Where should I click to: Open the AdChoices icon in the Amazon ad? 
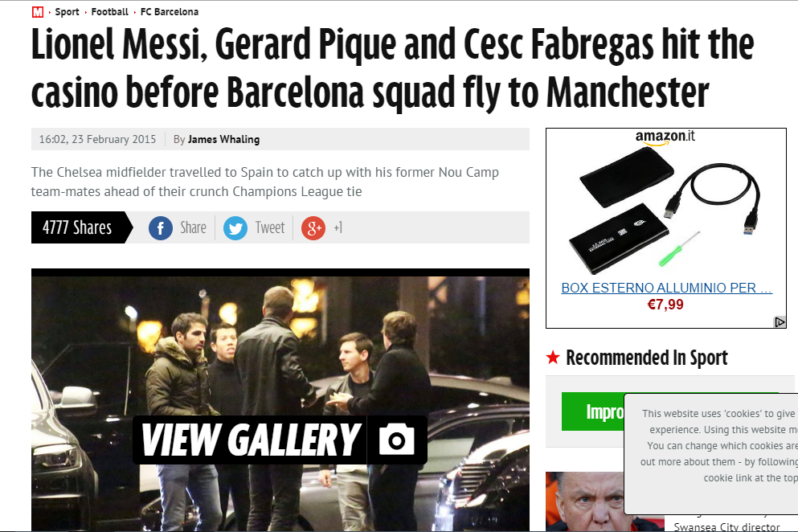780,321
